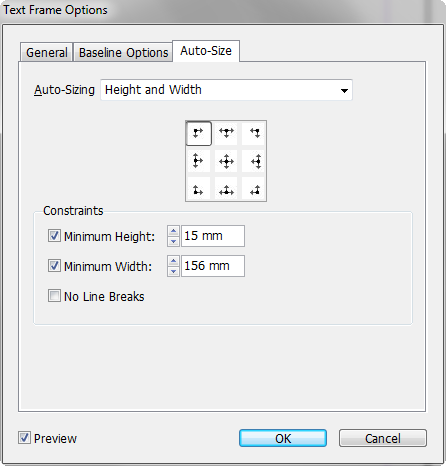446x466 pixels.
Task: Select the center anchor reference point
Action: coord(226,161)
